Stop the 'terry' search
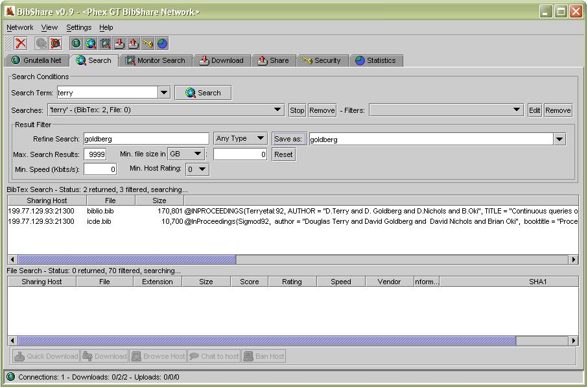Image resolution: width=588 pixels, height=388 pixels. [x=297, y=110]
